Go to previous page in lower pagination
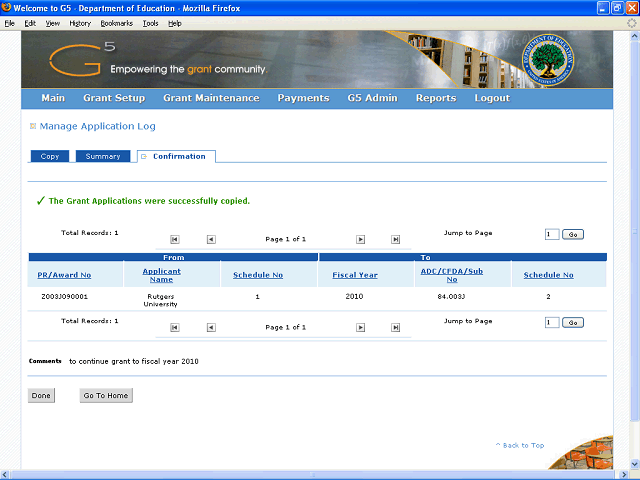This screenshot has height=480, width=640. click(x=211, y=327)
